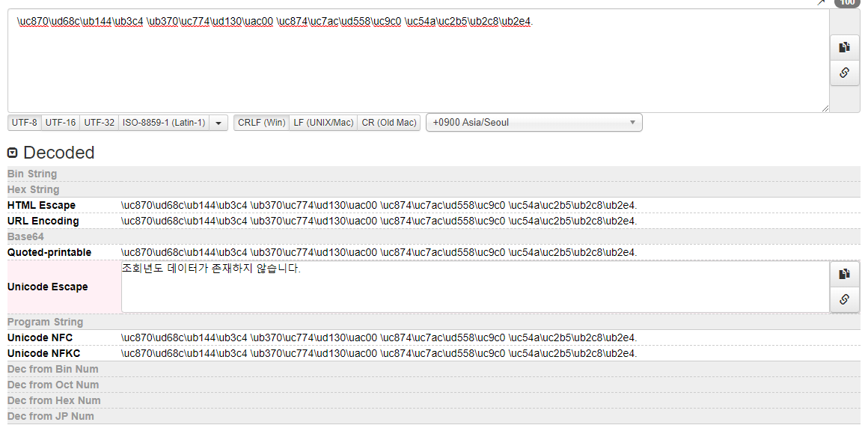The width and height of the screenshot is (868, 431).
Task: Click the link icon in Unicode Escape row
Action: tap(844, 299)
